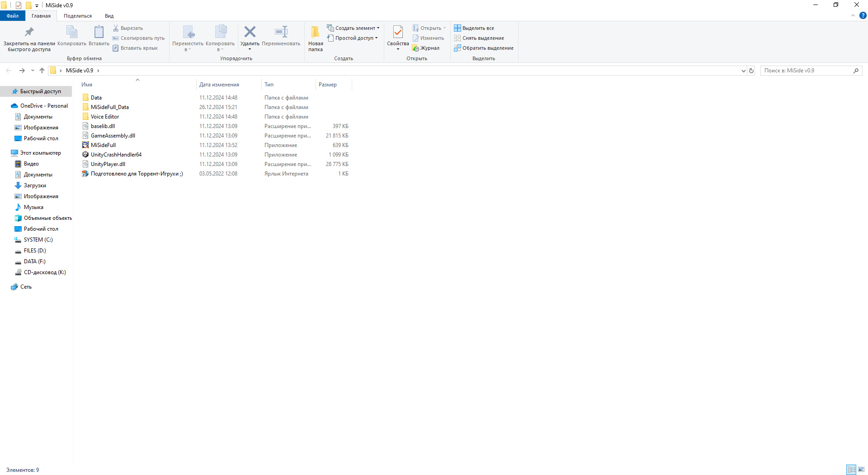Click Select all (Выделить все)

pos(474,28)
